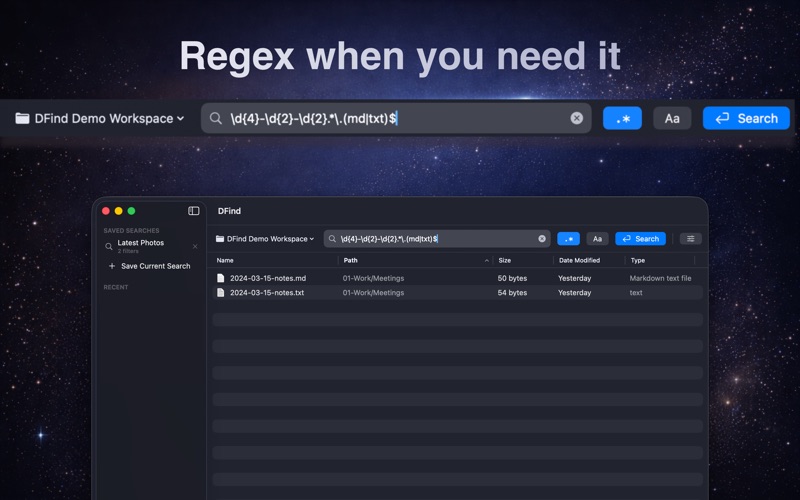800x500 pixels.
Task: Remove the Latest Photos saved search
Action: point(195,246)
